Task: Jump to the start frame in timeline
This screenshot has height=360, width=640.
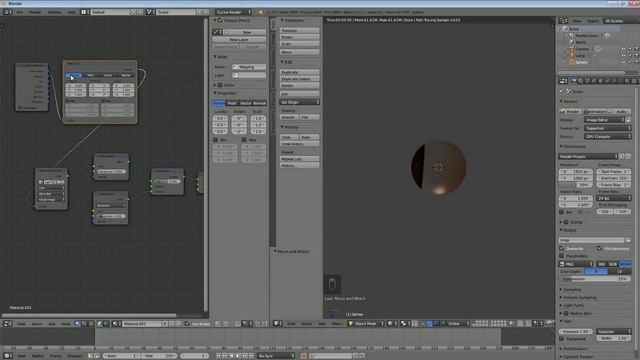Action: coord(218,356)
